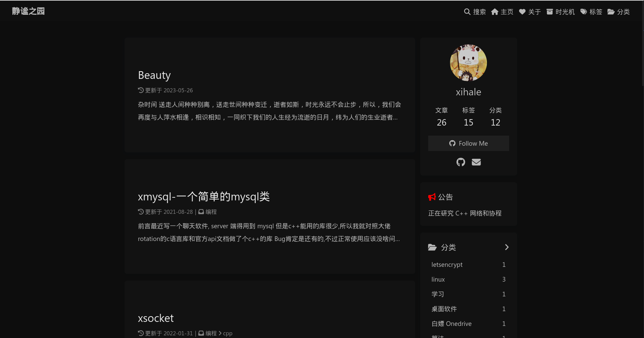Screen dimensions: 644x338
Task: Select 主页 in the navigation bar
Action: point(507,11)
